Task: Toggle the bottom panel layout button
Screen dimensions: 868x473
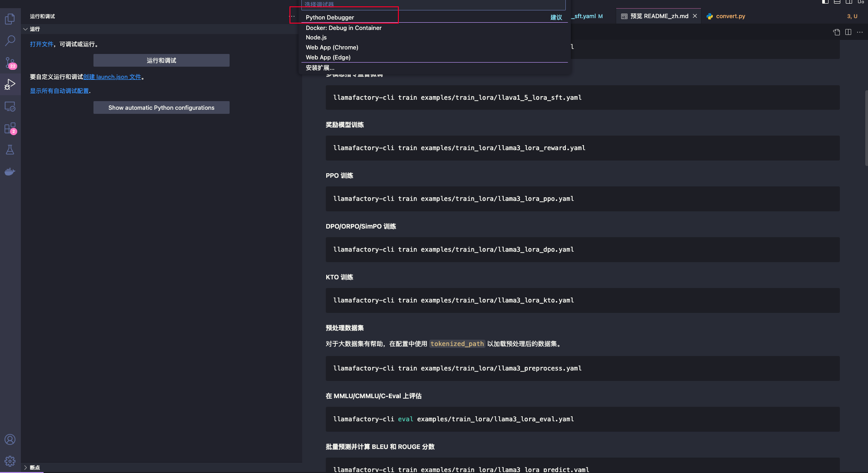Action: point(837,2)
